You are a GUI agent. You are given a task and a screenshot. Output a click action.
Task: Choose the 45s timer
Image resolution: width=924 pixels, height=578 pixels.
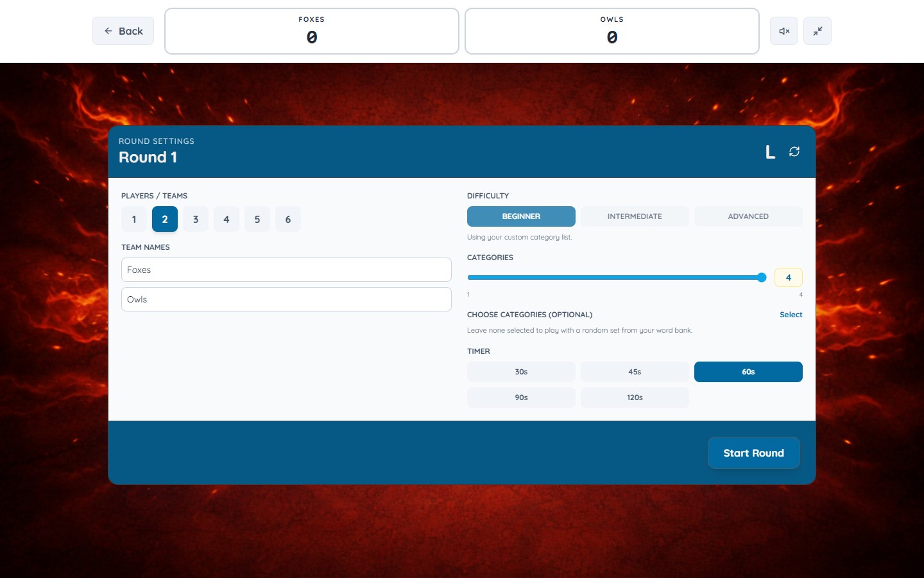point(635,372)
